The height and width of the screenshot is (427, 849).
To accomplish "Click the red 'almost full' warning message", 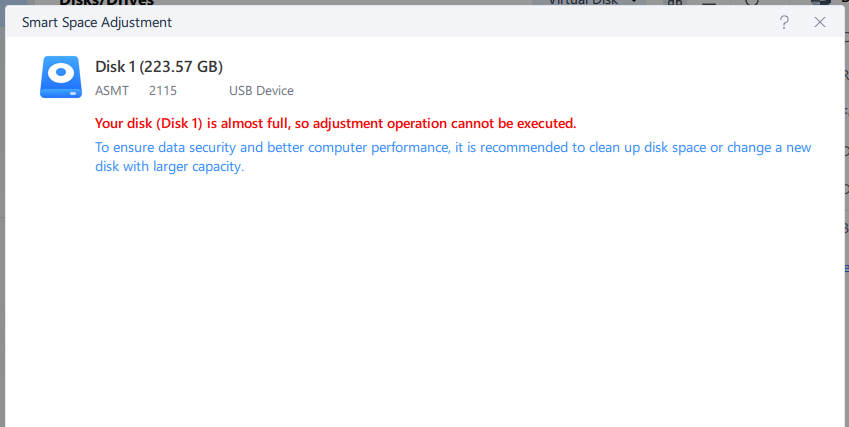I will [335, 124].
